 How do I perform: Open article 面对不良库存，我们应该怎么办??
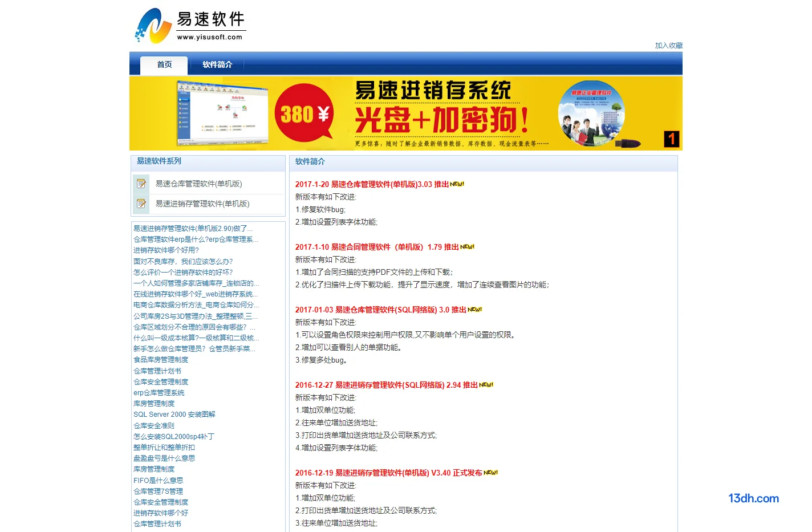[183, 262]
